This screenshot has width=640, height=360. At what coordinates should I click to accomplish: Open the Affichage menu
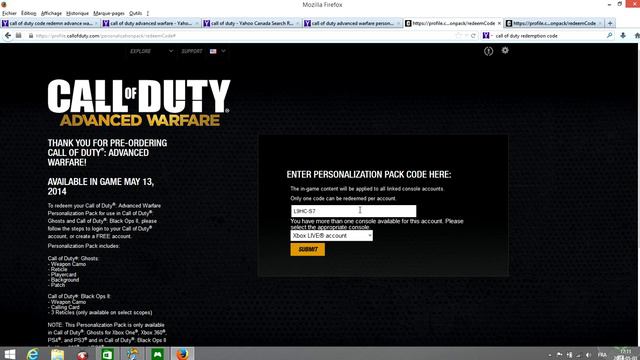51,13
